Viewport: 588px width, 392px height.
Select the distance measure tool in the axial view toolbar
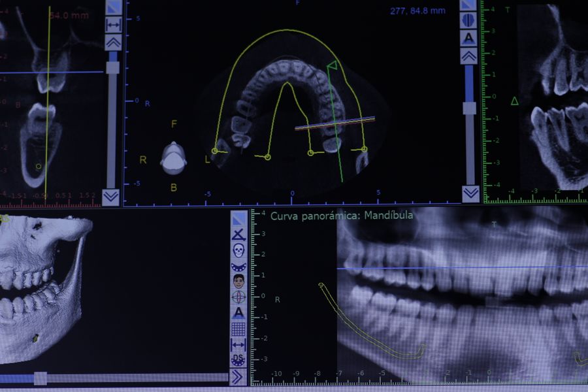coord(113,25)
